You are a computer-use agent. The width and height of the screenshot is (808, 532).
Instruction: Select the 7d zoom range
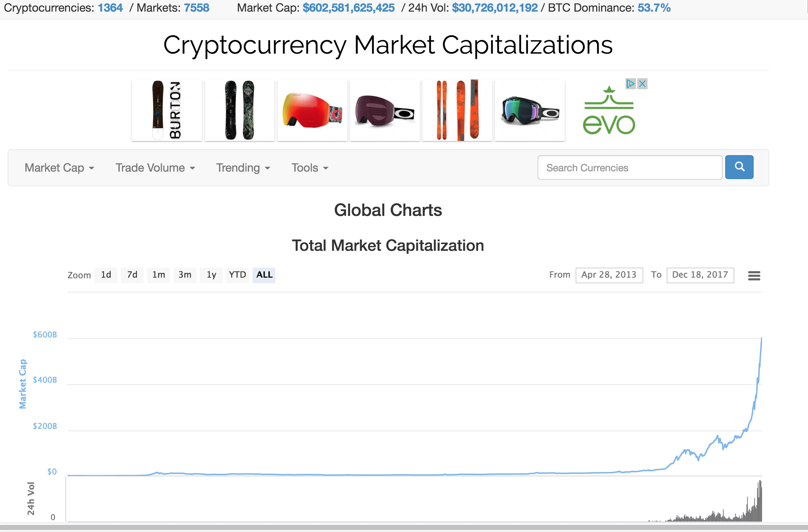point(132,275)
